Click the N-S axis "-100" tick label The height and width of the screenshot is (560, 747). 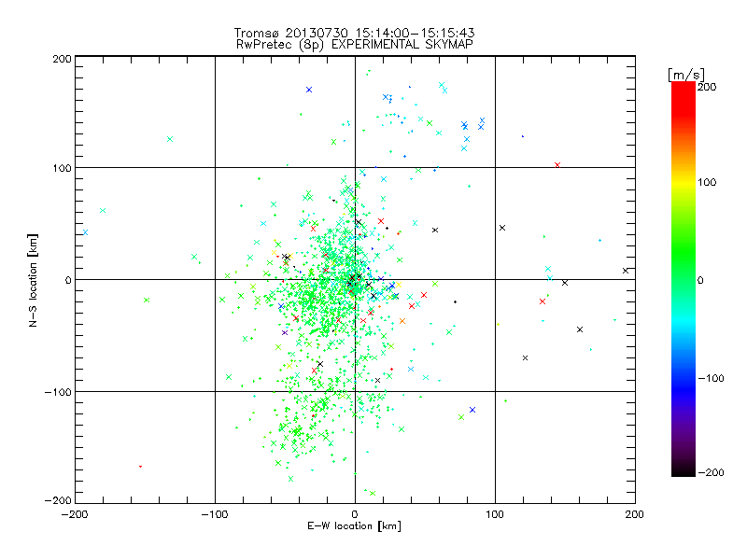[58, 392]
